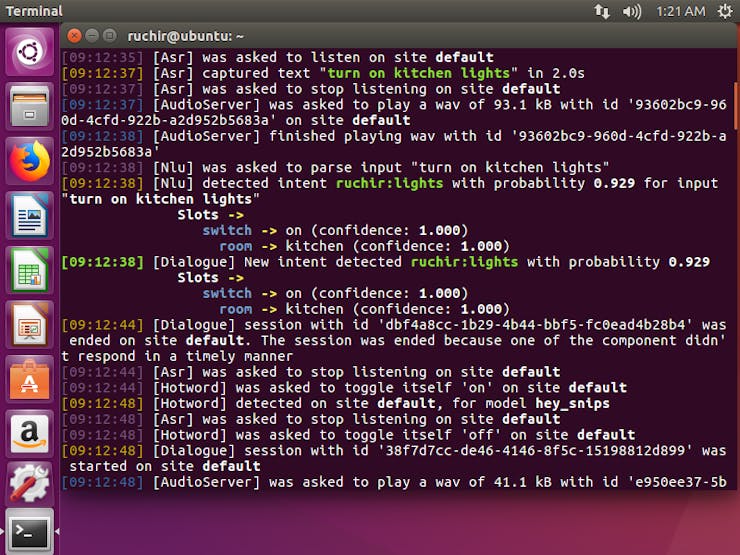
Task: Click the green [09:12:38] Dialogue timestamp
Action: 102,262
